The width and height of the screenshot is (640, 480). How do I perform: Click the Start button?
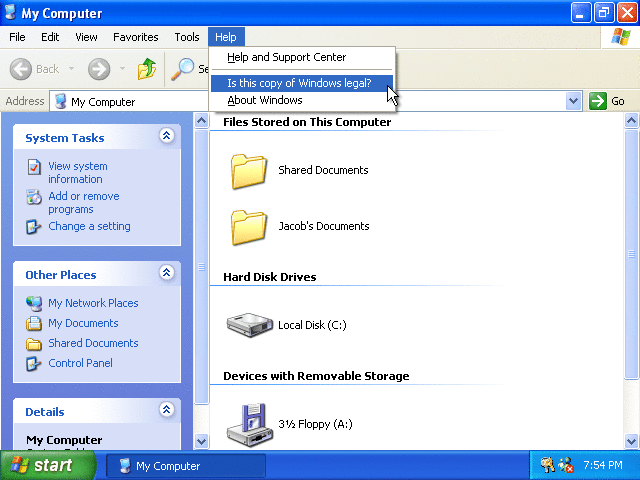click(x=48, y=465)
